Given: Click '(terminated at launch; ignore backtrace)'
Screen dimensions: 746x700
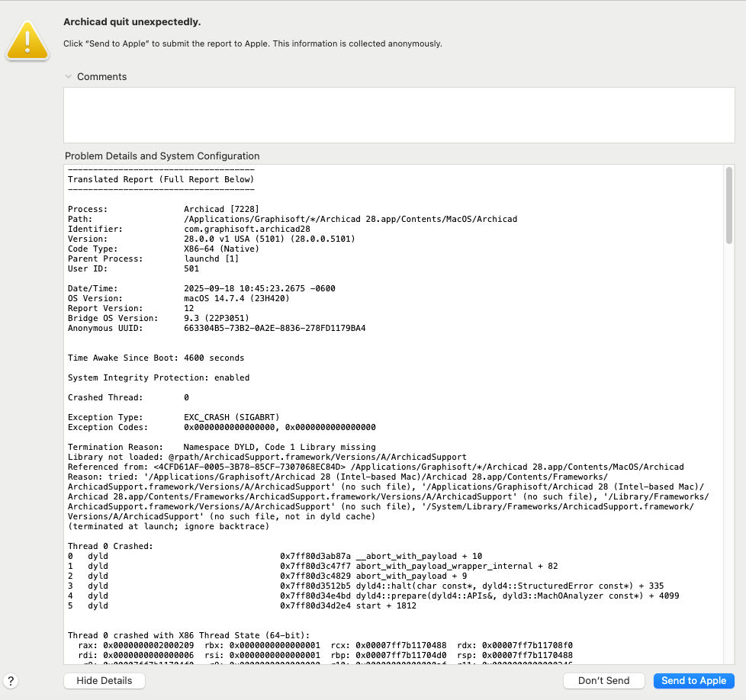Looking at the screenshot, I should coord(169,527).
